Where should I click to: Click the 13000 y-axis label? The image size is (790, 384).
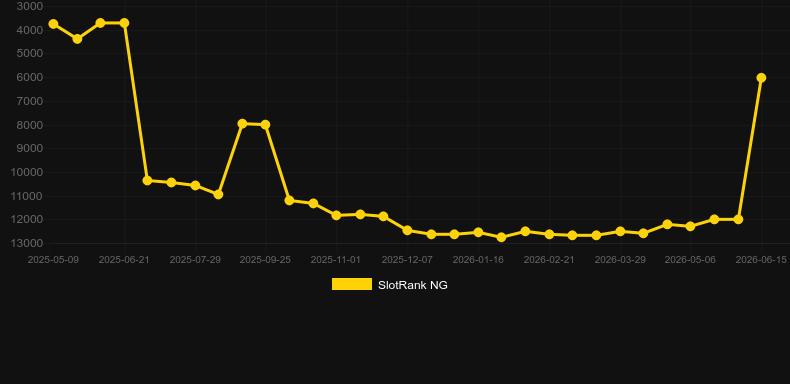27,243
